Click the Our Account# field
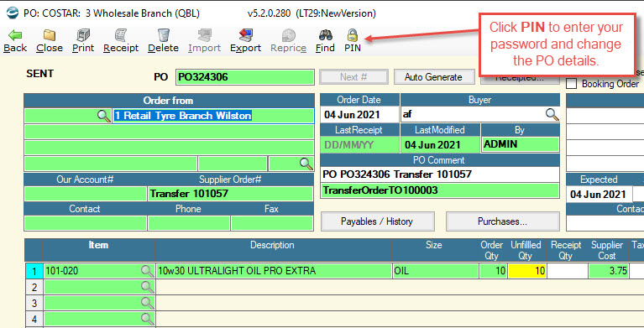The width and height of the screenshot is (644, 328). 85,193
